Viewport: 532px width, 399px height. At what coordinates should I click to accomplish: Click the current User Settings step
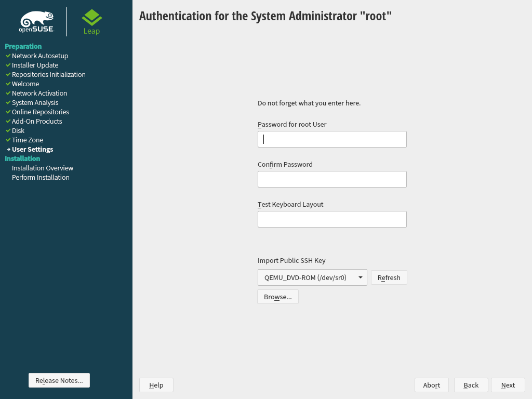point(33,149)
